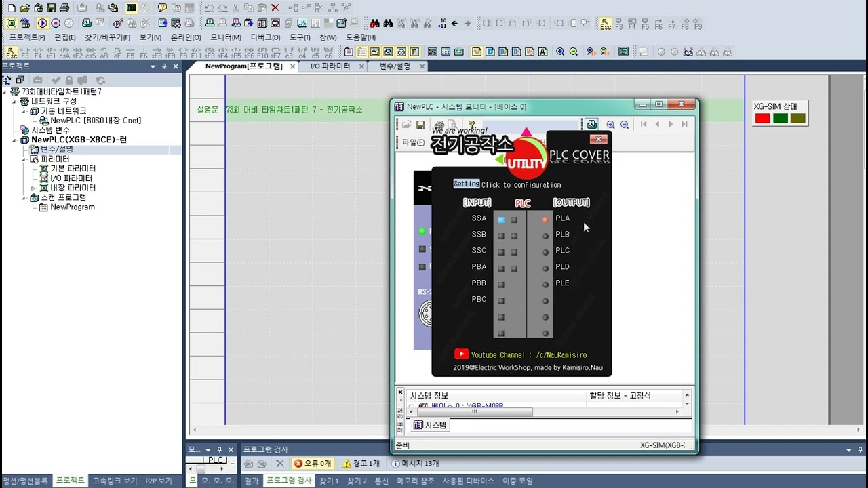Viewport: 868px width, 488px height.
Task: Click the System Monitor help question icon
Action: [x=471, y=125]
